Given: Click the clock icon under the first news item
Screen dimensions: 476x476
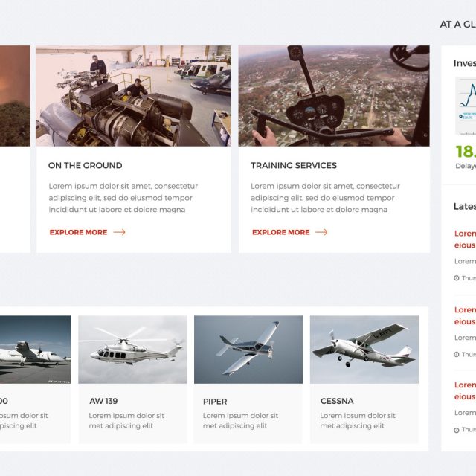Looking at the screenshot, I should (x=456, y=278).
